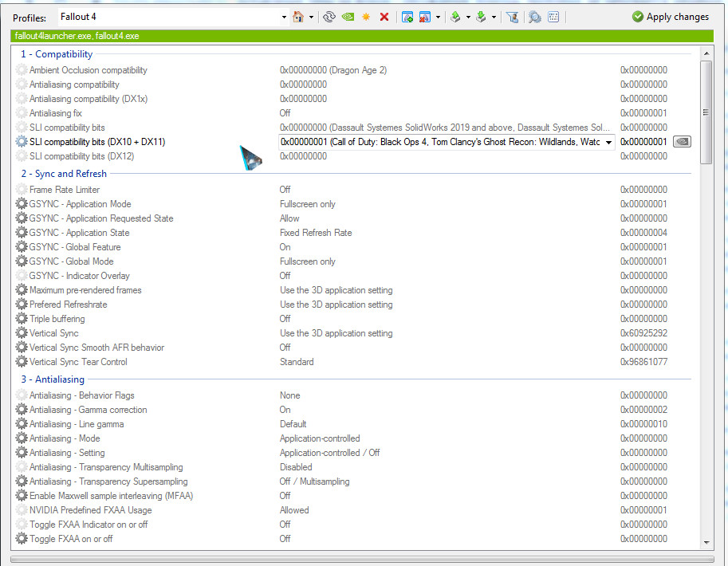Expand the SLI compatibility bits DX10+DX11 value dropdown
Viewport: 728px width, 566px height.
point(608,142)
